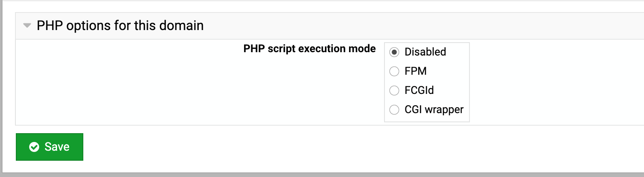Save the PHP options
Viewport: 644px width, 177px height.
tap(50, 147)
